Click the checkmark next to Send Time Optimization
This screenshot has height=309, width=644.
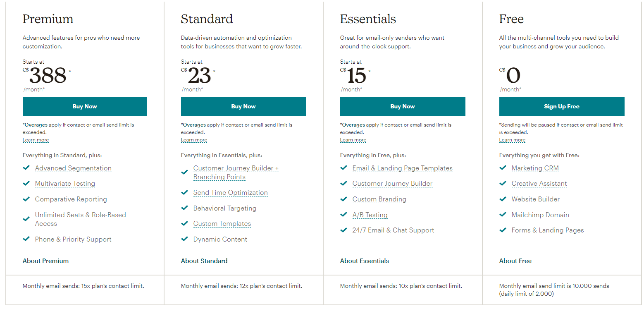point(185,192)
